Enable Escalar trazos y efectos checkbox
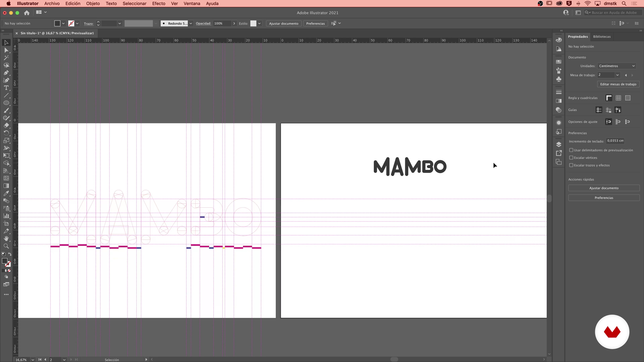644x362 pixels. pyautogui.click(x=571, y=165)
